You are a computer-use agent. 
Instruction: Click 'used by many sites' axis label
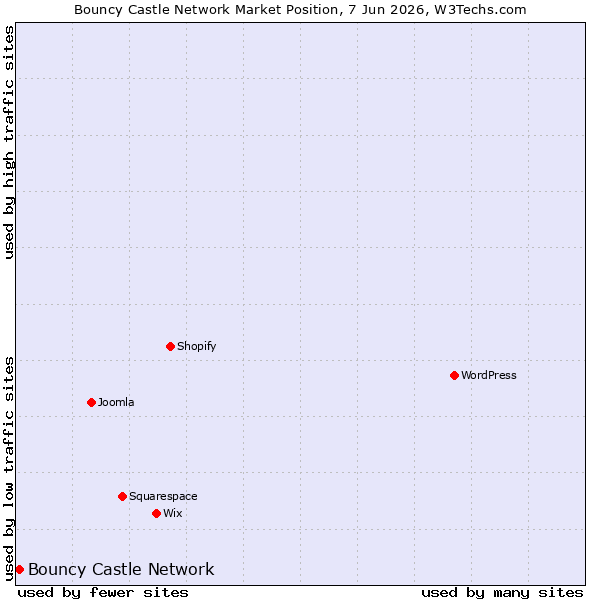[x=502, y=593]
